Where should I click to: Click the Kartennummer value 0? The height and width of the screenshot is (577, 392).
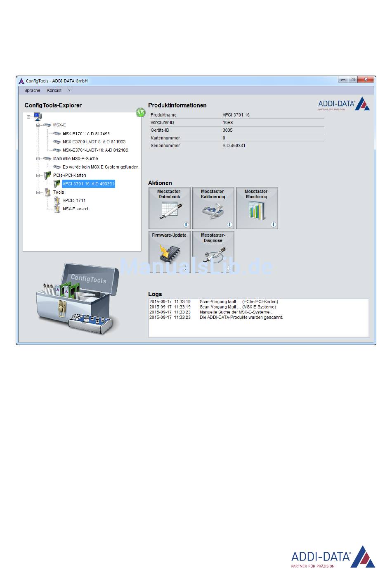(x=224, y=138)
